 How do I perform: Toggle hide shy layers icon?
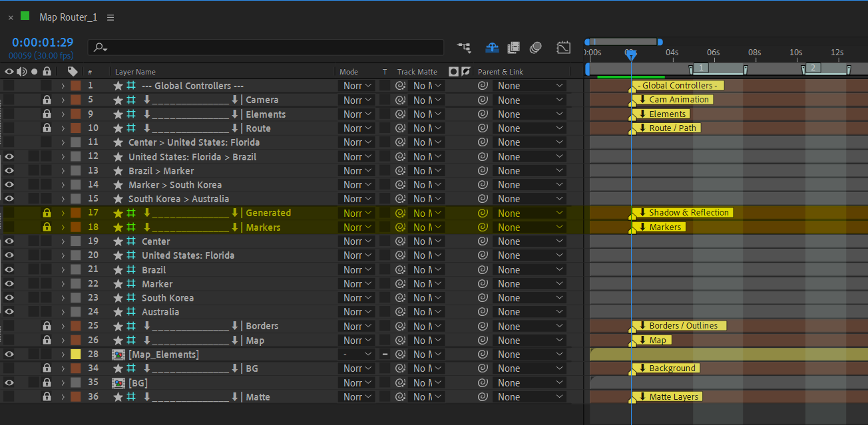[x=513, y=48]
